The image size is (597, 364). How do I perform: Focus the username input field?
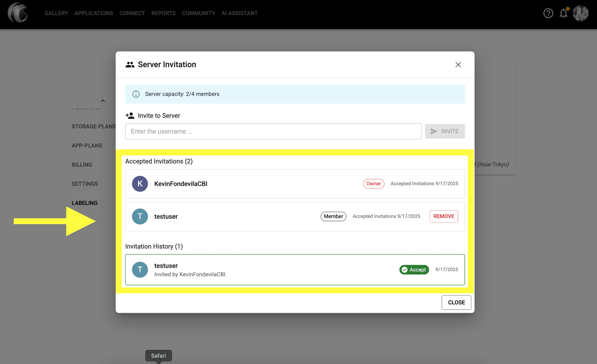coord(273,131)
